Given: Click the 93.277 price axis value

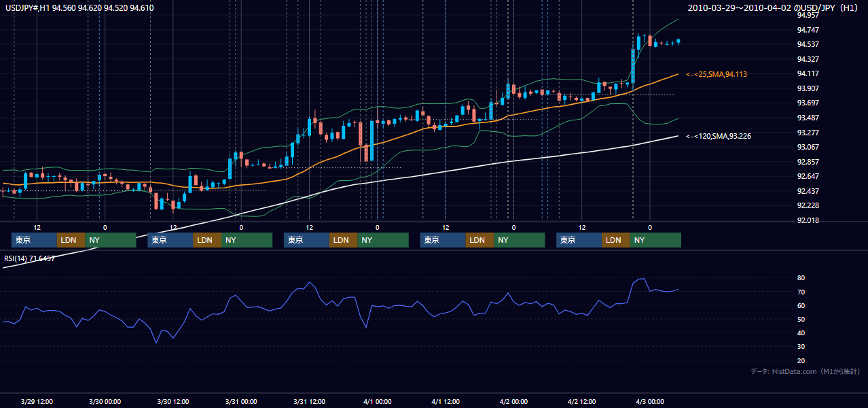Looking at the screenshot, I should pyautogui.click(x=807, y=133).
